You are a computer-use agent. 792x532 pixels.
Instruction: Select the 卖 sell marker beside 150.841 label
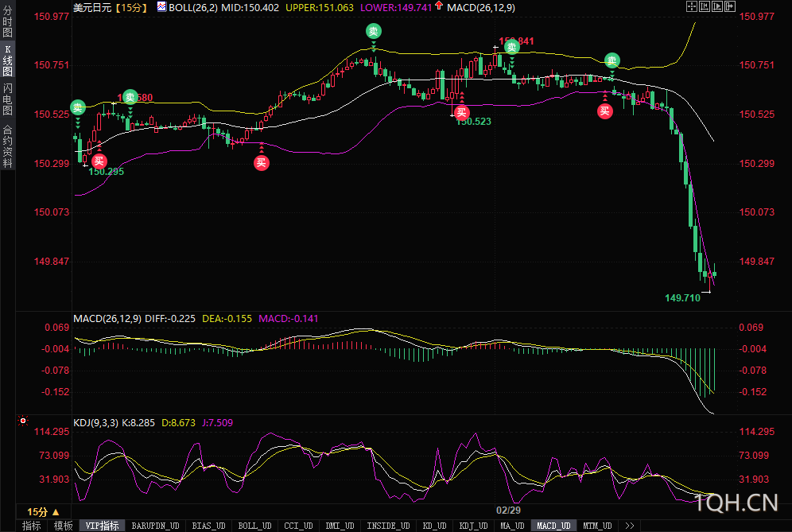point(511,48)
